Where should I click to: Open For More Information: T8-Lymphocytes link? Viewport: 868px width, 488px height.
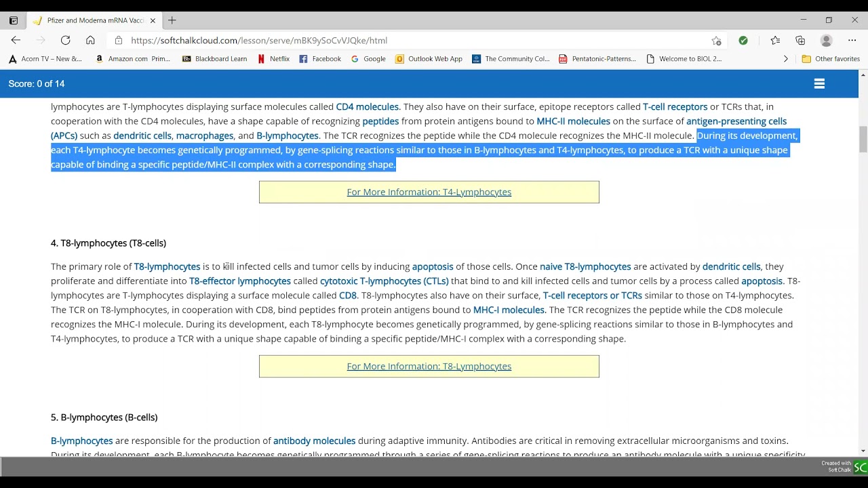(429, 366)
